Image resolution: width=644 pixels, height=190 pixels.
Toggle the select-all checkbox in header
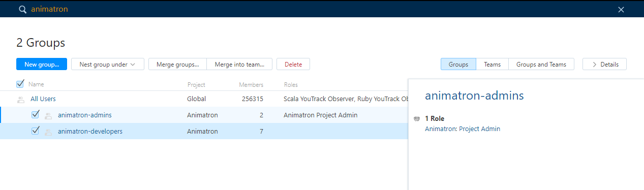20,84
